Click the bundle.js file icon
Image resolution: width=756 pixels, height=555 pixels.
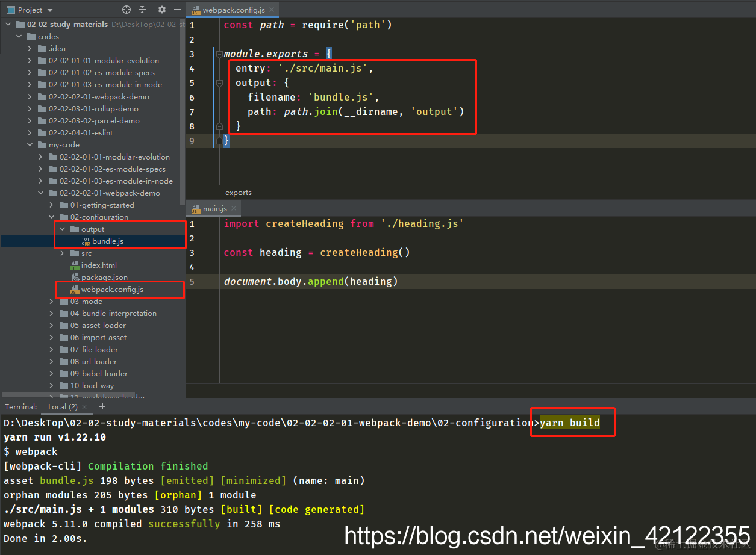86,241
